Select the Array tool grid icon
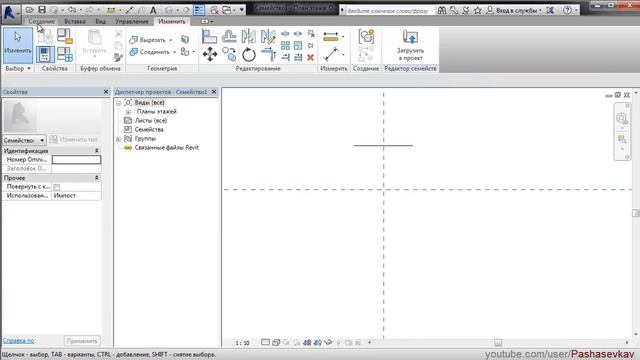Viewport: 640px width, 360px height. coord(285,45)
